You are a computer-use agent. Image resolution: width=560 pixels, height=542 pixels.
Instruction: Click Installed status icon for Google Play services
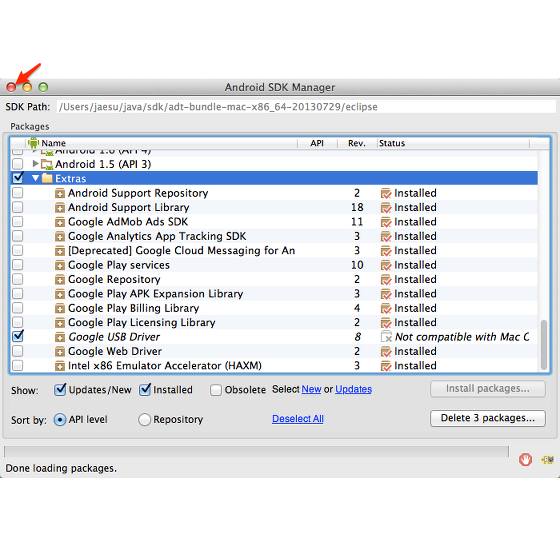coord(386,265)
